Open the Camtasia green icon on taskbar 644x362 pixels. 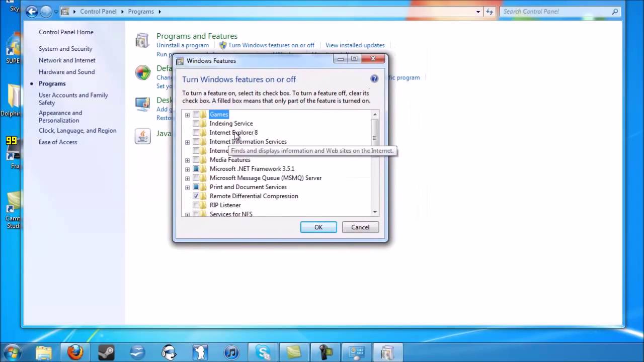click(294, 352)
